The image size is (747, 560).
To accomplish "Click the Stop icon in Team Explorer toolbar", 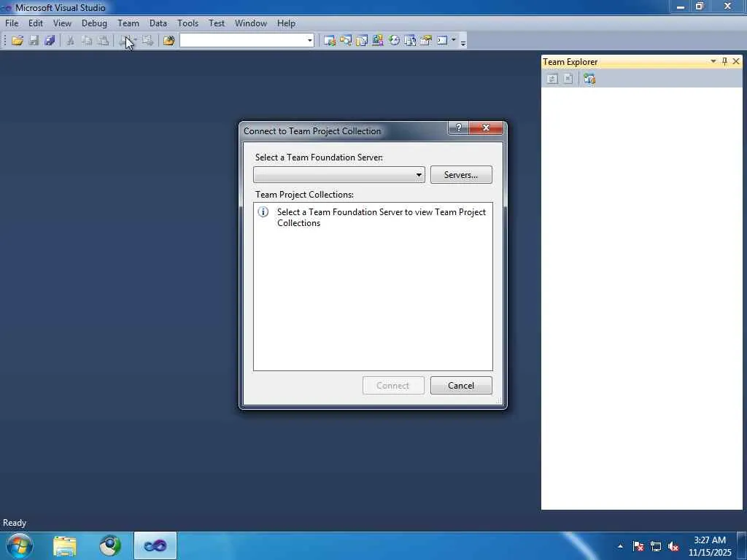I will pyautogui.click(x=568, y=79).
